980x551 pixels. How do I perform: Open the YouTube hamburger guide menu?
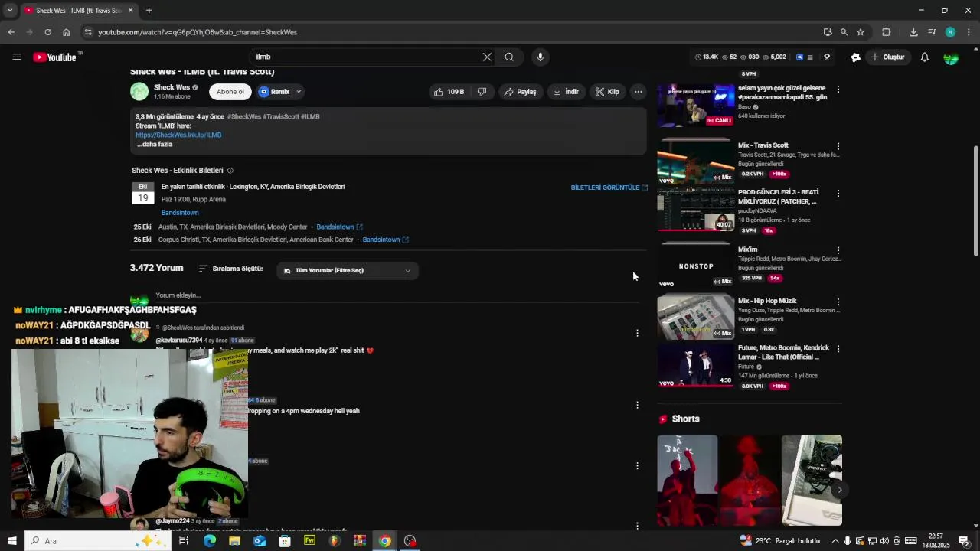(16, 57)
